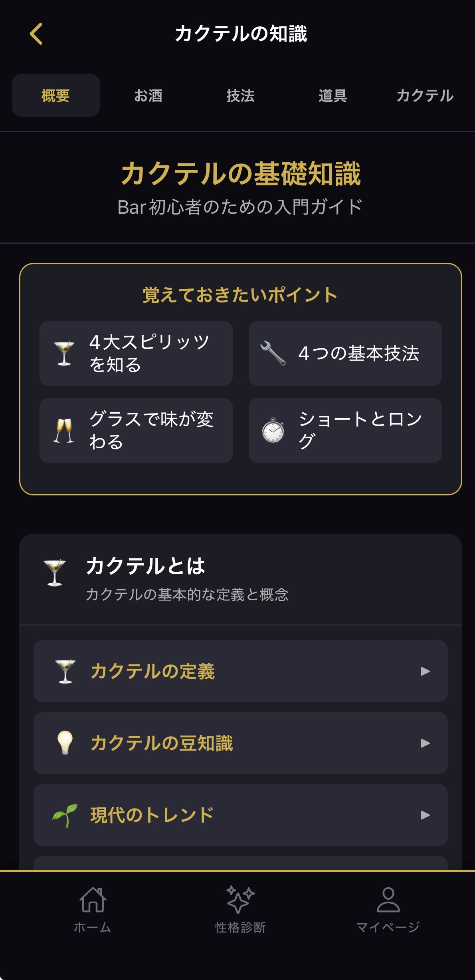
Task: Switch to the 技法 tab
Action: [x=240, y=96]
